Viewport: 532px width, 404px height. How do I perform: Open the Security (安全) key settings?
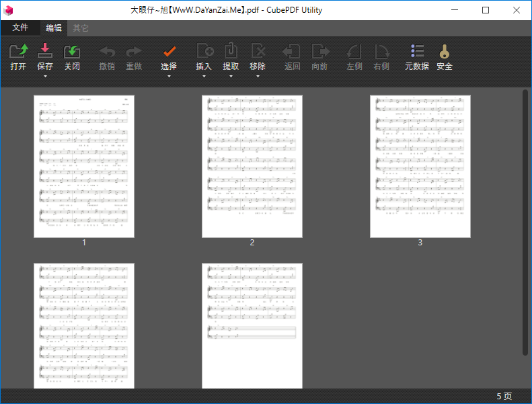445,52
